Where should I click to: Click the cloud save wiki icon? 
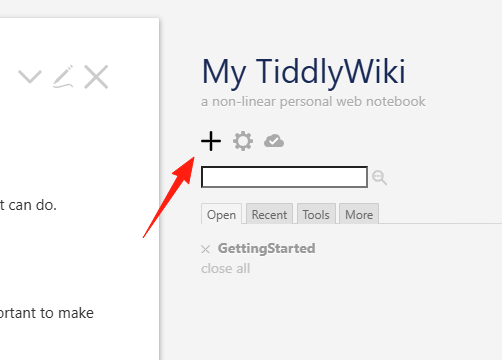click(x=274, y=141)
